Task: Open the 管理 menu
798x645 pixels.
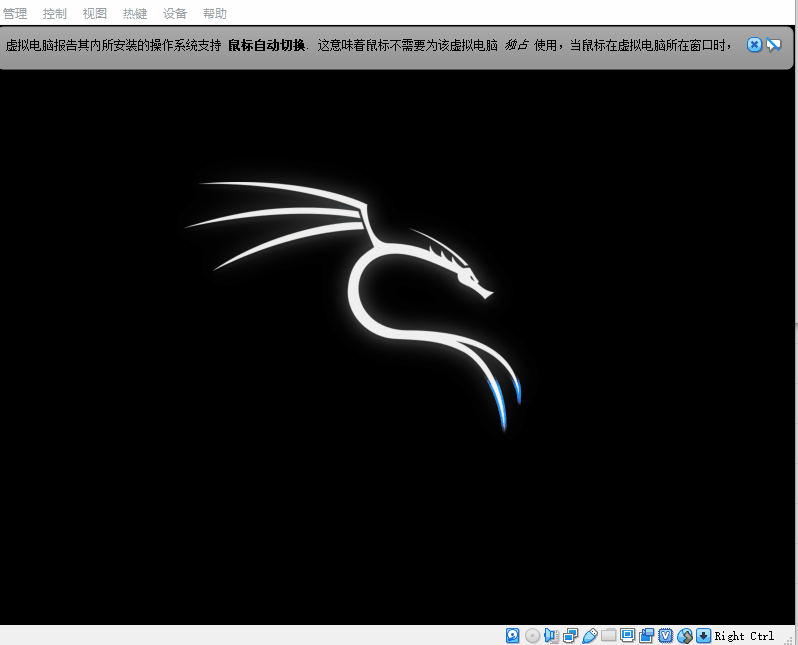Action: point(15,14)
